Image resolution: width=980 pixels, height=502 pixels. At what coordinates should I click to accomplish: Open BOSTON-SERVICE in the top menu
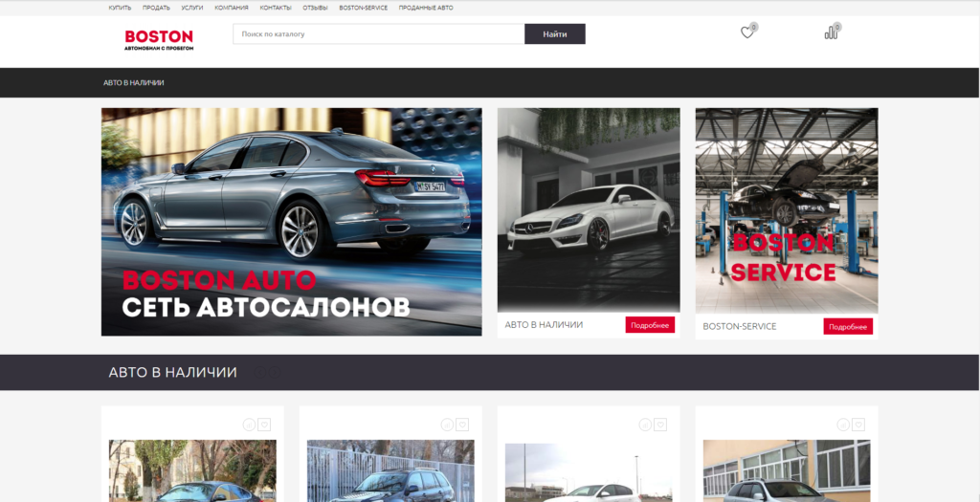pos(363,8)
